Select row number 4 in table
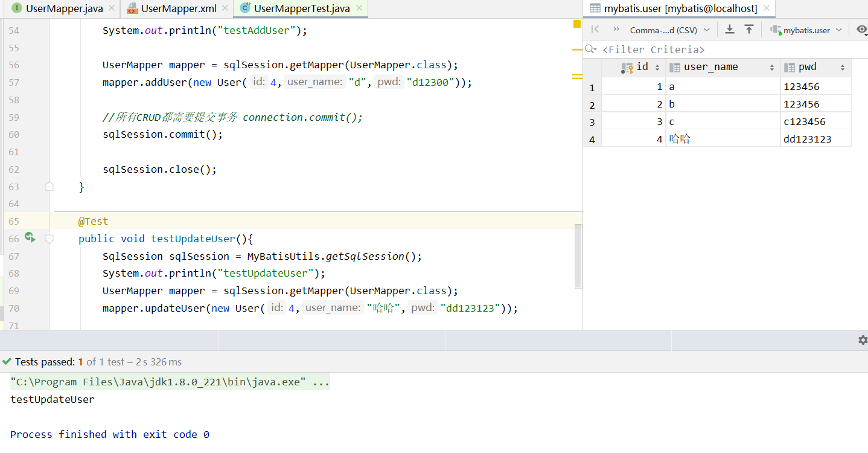The height and width of the screenshot is (453, 868). (592, 140)
